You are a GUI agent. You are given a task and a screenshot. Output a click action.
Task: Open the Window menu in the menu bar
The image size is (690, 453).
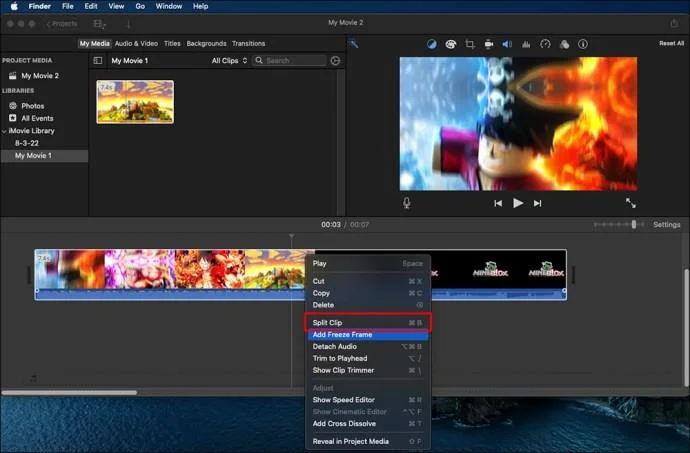coord(169,6)
